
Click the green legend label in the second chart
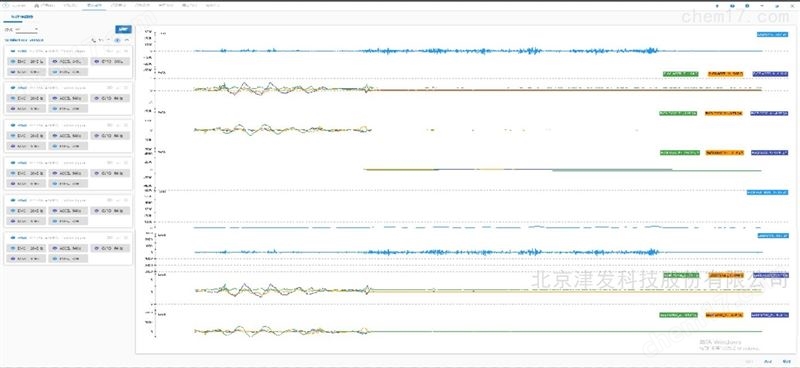pos(681,74)
